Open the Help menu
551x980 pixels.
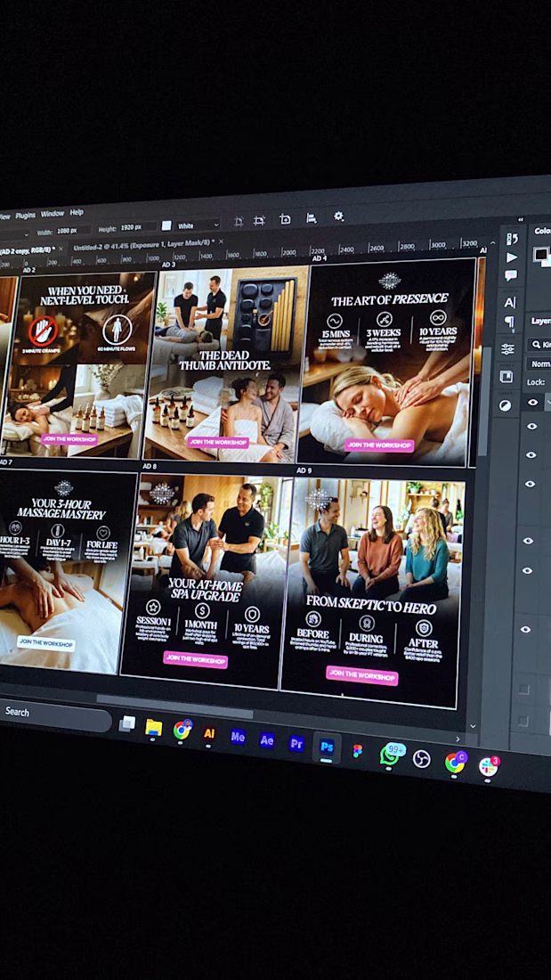click(77, 213)
